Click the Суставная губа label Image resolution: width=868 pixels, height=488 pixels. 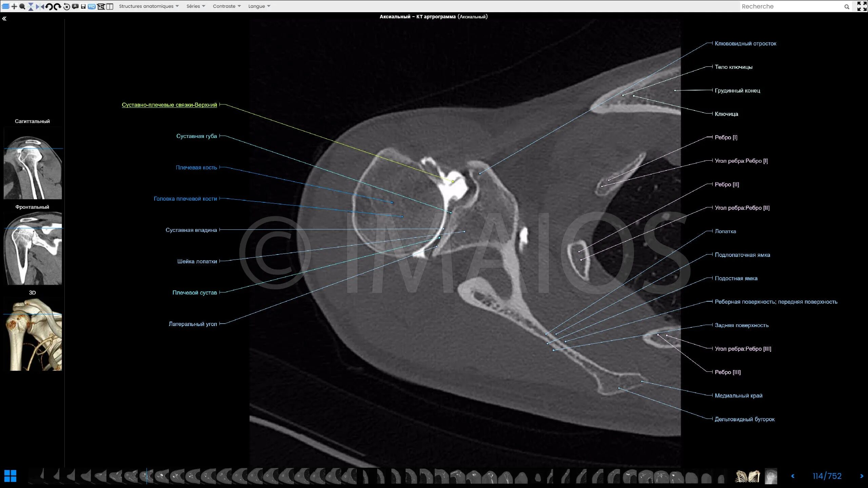tap(196, 136)
